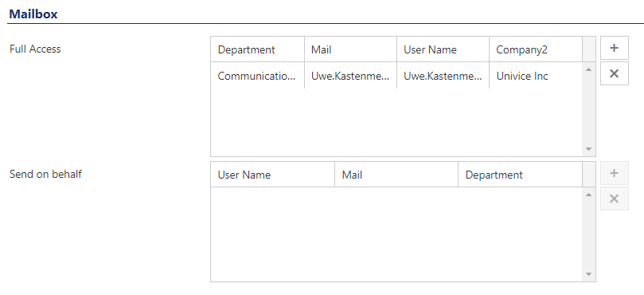This screenshot has width=644, height=295.
Task: Sort Full Access table by Department column
Action: pos(257,49)
